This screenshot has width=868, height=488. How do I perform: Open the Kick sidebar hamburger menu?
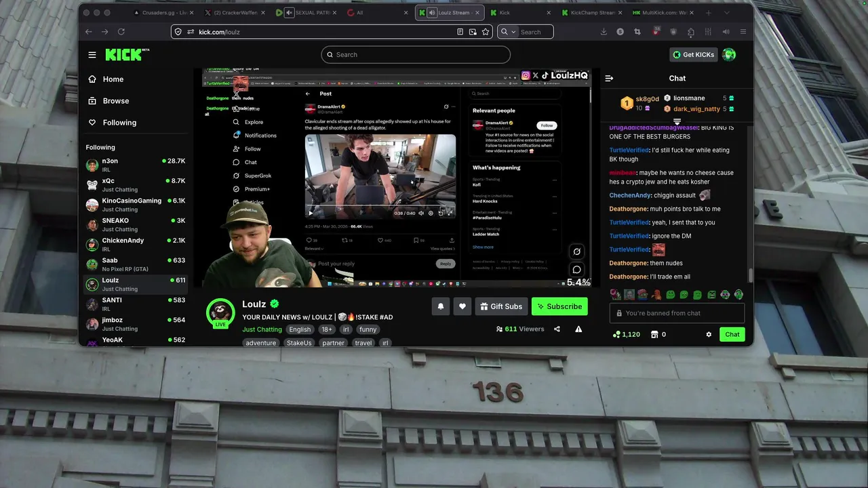click(x=92, y=55)
